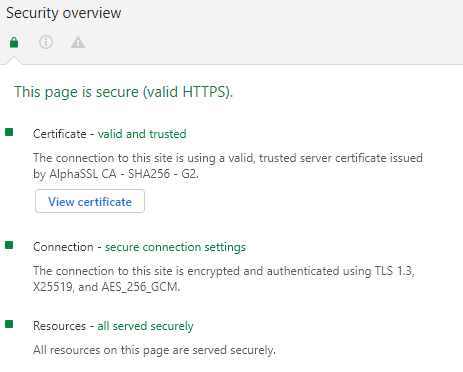463x372 pixels.
Task: Click the X25519 and AES_256_GCM text line
Action: pos(106,287)
